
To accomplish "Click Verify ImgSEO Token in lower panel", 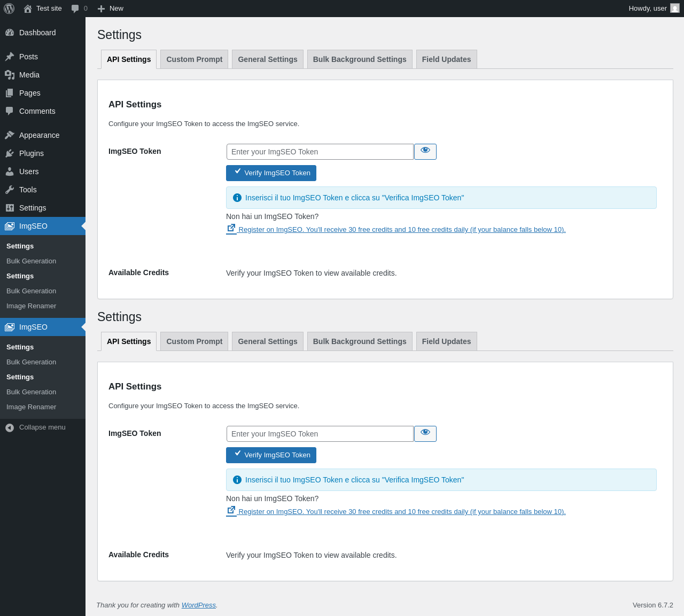I will point(271,455).
